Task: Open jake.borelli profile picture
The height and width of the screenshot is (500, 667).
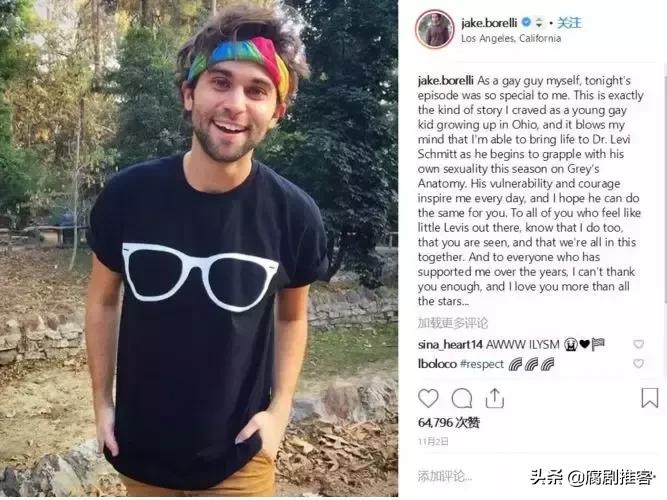Action: click(434, 29)
